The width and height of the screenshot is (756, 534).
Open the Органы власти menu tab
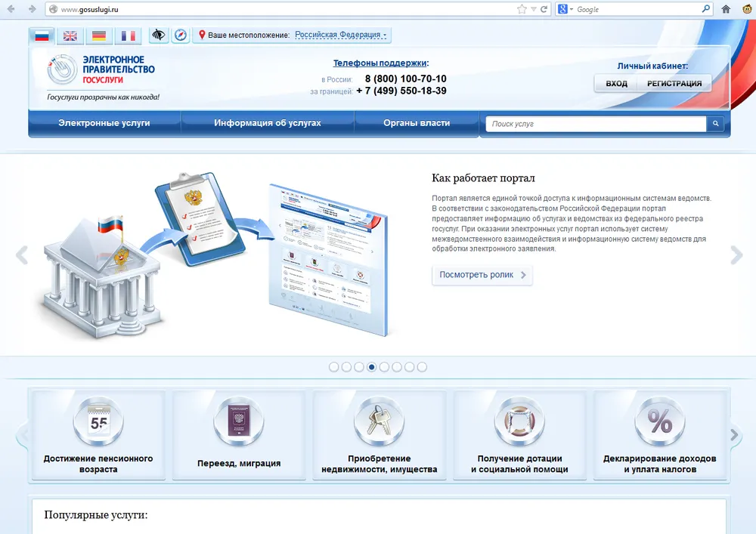point(417,123)
